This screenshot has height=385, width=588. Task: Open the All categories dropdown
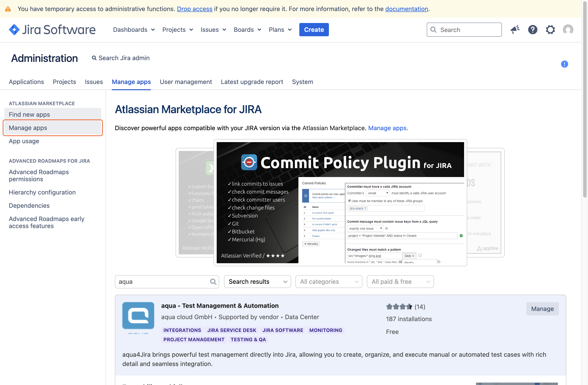329,282
